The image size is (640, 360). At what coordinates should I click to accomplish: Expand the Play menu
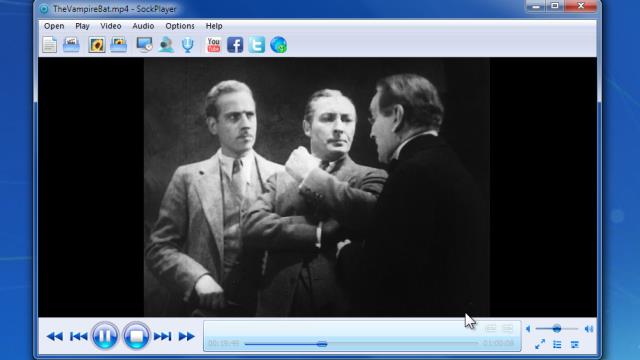click(x=82, y=26)
